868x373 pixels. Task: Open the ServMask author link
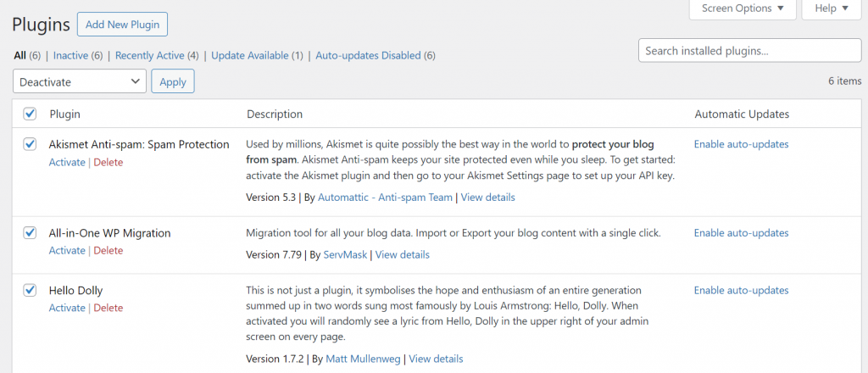pos(345,254)
